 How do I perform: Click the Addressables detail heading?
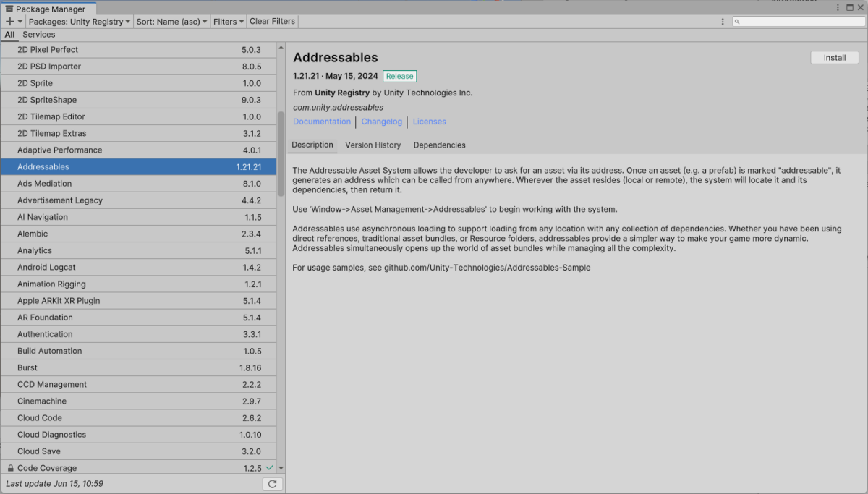(336, 58)
